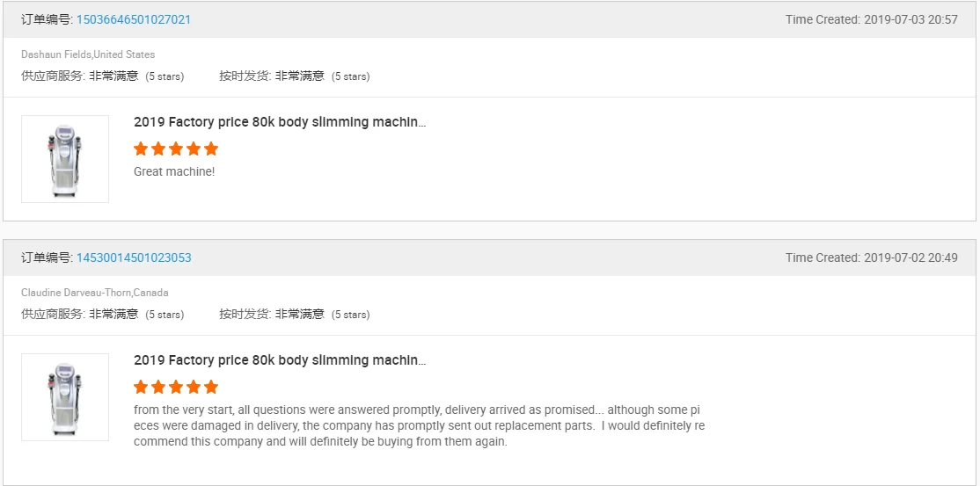
Task: Open slimming machine thumbnail in Dashaun's review
Action: click(x=65, y=159)
